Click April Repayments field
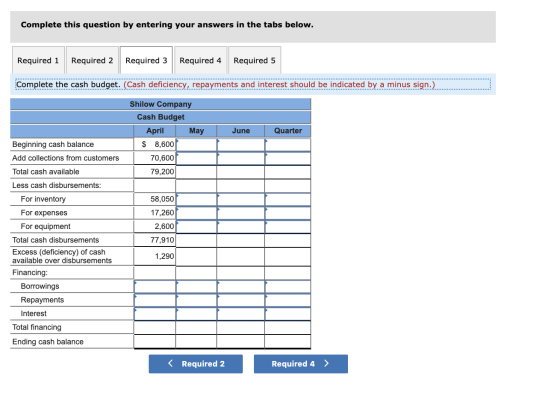The width and height of the screenshot is (560, 399). [155, 300]
